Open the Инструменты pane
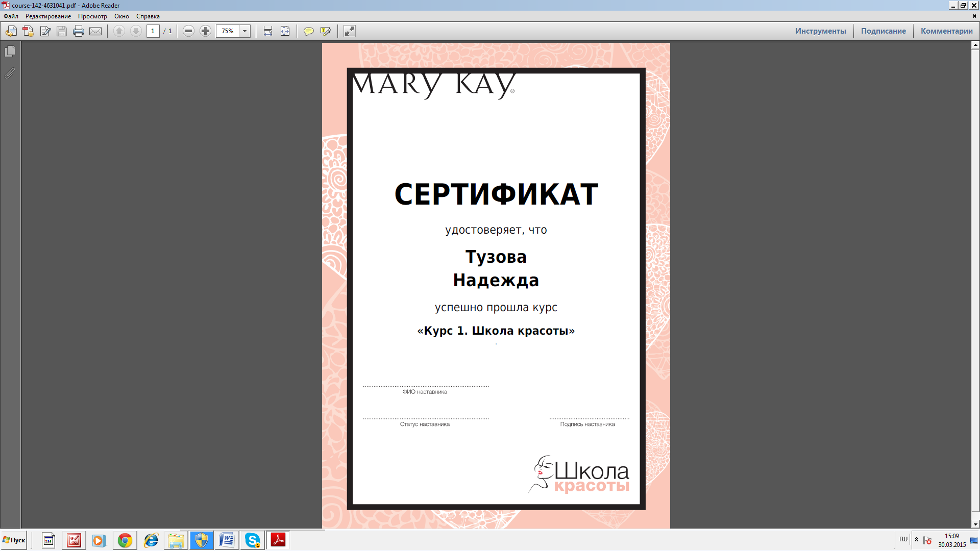 click(x=821, y=31)
